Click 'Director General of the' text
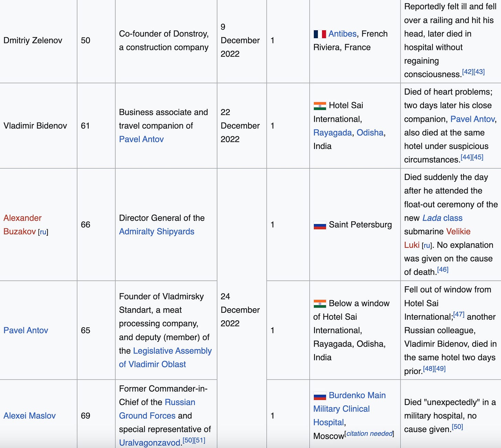Viewport: 501px width, 448px height. (162, 218)
